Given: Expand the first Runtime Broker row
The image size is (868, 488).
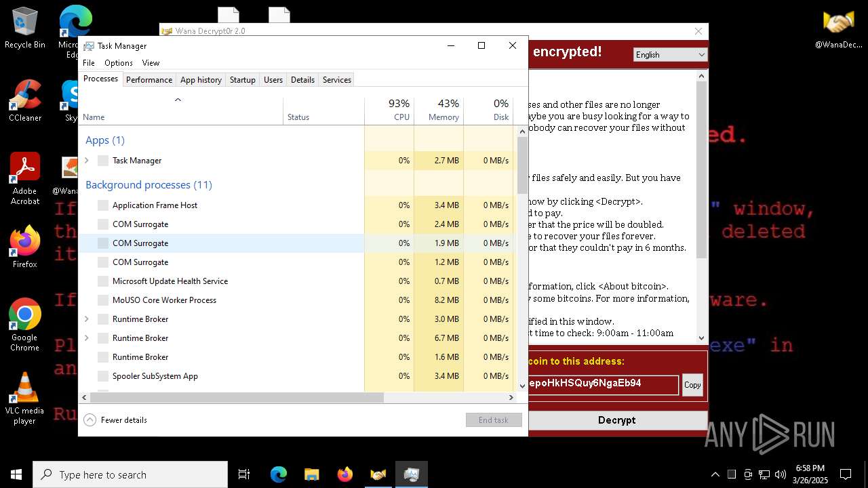Looking at the screenshot, I should 86,319.
